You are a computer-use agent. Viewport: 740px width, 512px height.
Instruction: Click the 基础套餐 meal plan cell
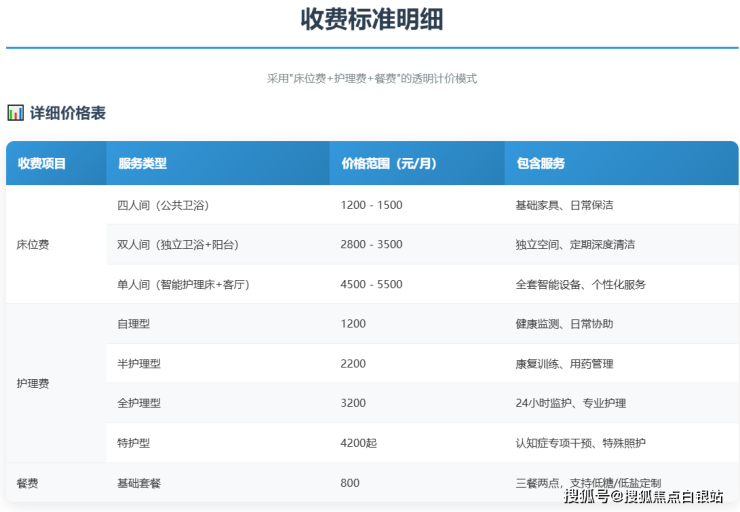coord(139,483)
